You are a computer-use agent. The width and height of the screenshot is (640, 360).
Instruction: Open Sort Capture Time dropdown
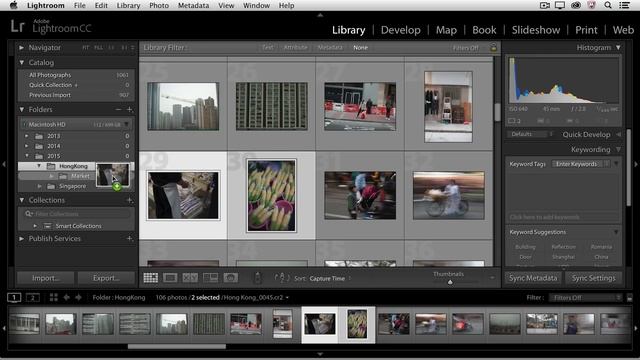(329, 278)
